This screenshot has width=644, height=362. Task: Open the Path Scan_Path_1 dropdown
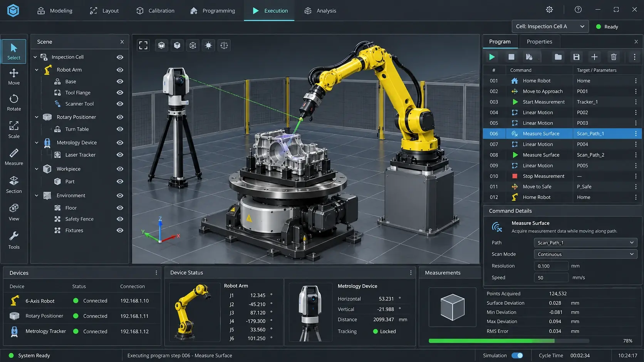coord(585,243)
